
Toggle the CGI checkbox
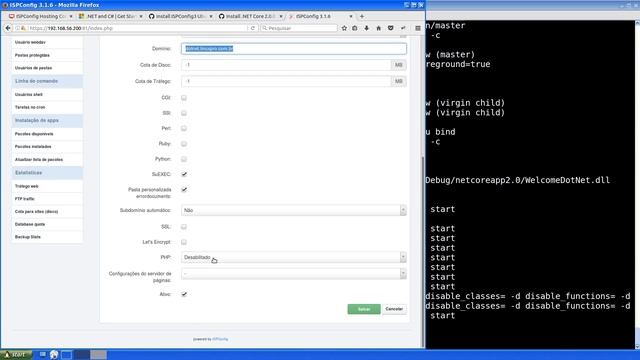184,98
